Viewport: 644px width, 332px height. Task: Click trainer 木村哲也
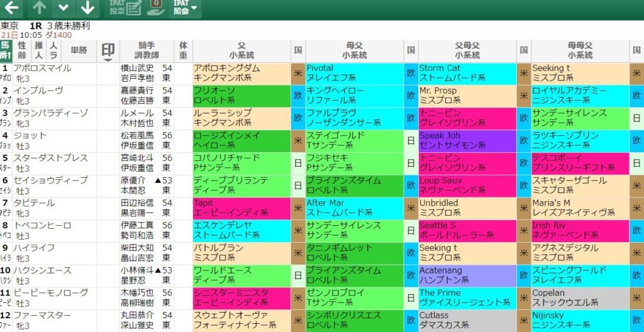tap(137, 123)
